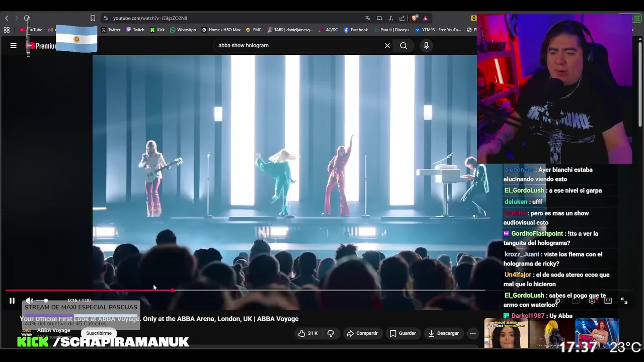Open the Para ti | Disney+ bookmark

(391, 30)
